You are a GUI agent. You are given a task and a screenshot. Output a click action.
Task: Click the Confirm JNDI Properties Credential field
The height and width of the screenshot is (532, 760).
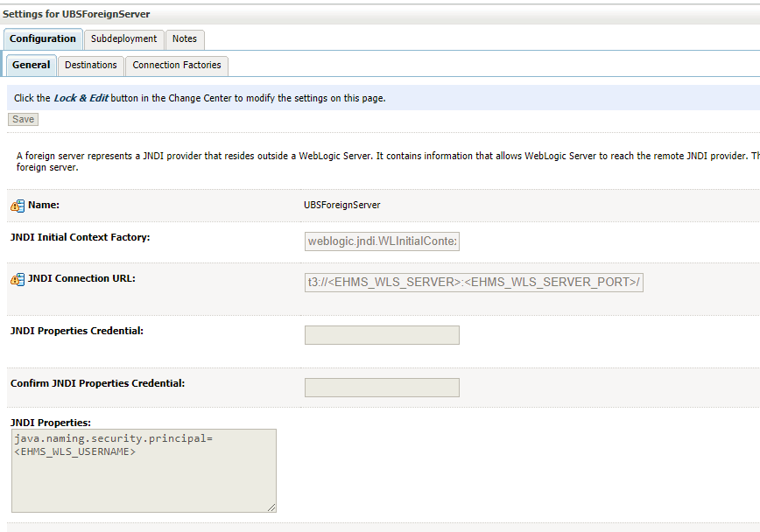click(x=382, y=387)
